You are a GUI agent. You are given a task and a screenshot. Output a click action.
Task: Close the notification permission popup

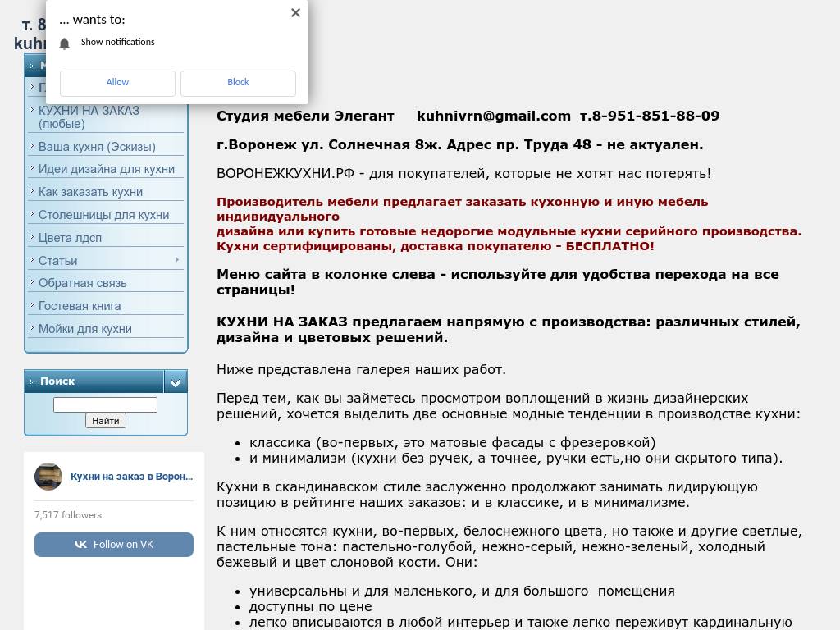(x=295, y=13)
